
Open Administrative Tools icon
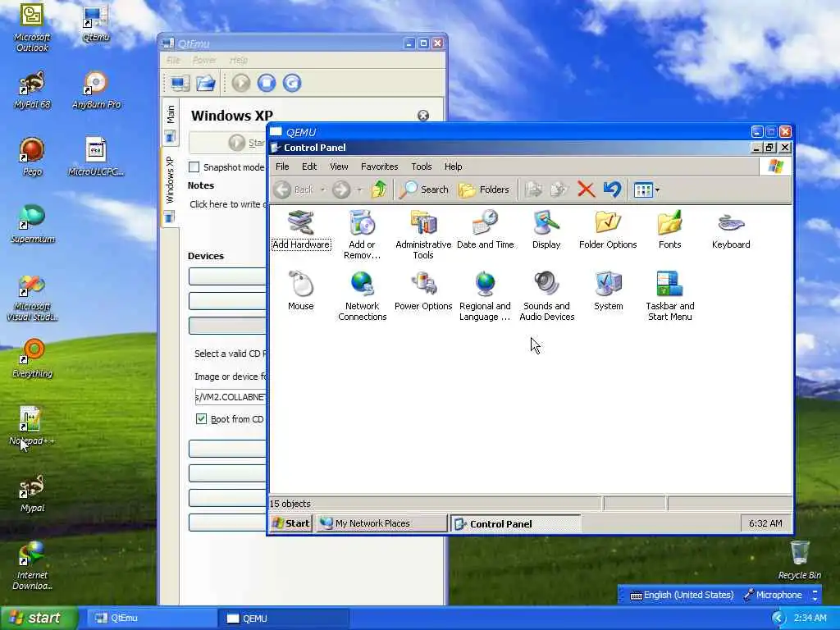423,235
